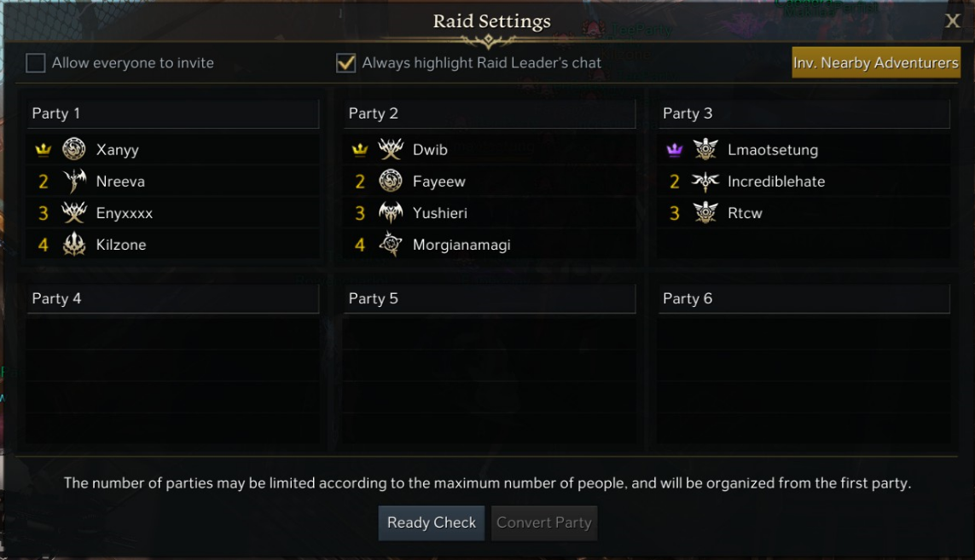
Task: Click the Convert Party button
Action: click(544, 523)
